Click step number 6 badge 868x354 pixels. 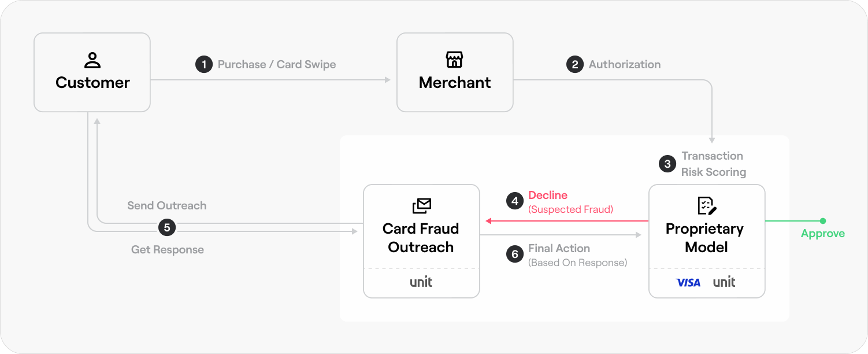514,255
